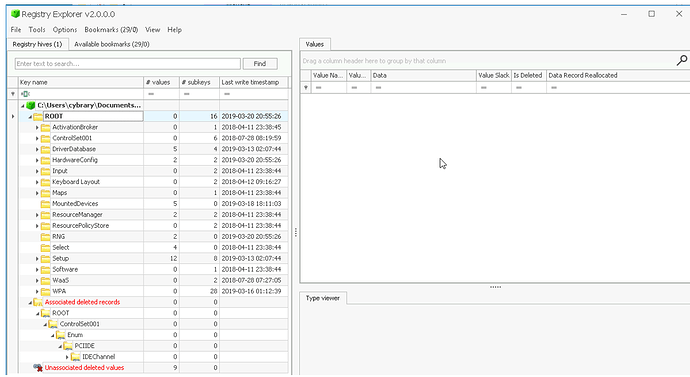Image resolution: width=690 pixels, height=377 pixels.
Task: Click the Setup folder icon
Action: tap(45, 259)
